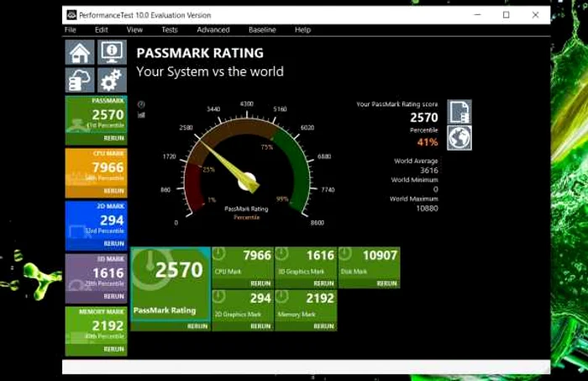Open the Baseline menu

click(262, 29)
